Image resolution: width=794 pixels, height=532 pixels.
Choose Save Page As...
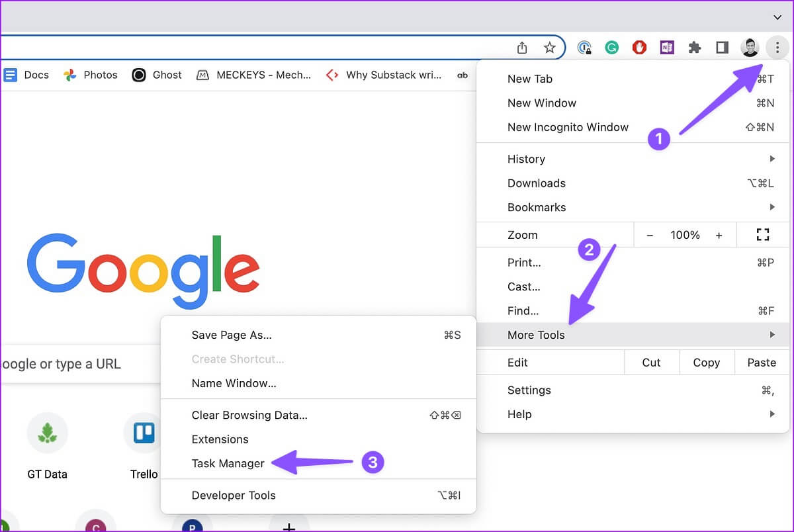318,335
